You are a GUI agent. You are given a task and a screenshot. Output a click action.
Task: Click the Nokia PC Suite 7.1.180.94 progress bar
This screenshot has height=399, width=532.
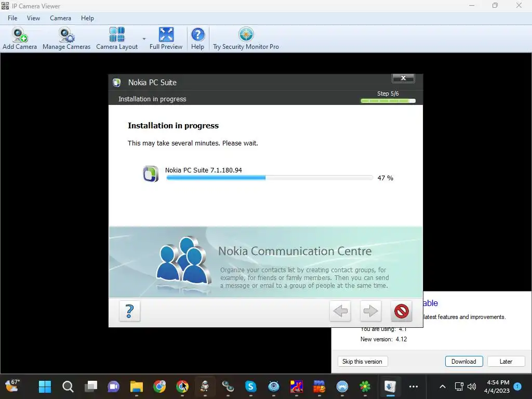270,178
